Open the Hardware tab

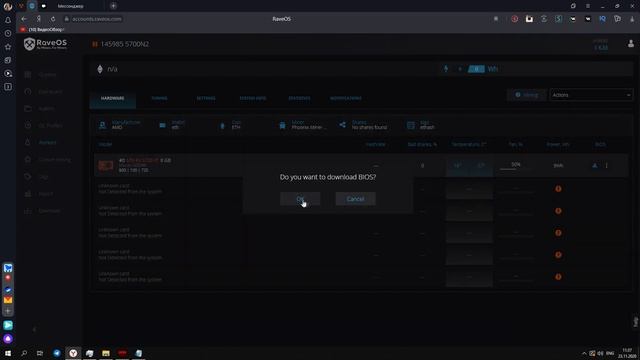113,98
